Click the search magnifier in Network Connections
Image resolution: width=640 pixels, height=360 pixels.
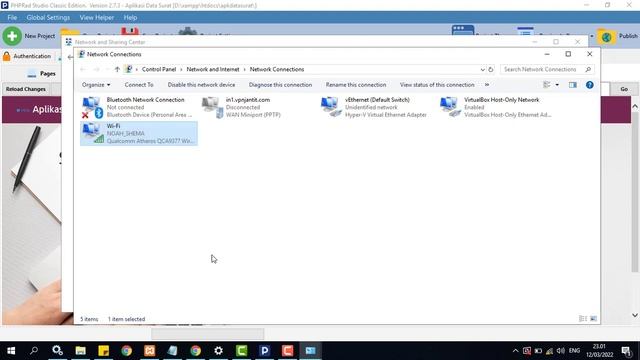(x=588, y=69)
